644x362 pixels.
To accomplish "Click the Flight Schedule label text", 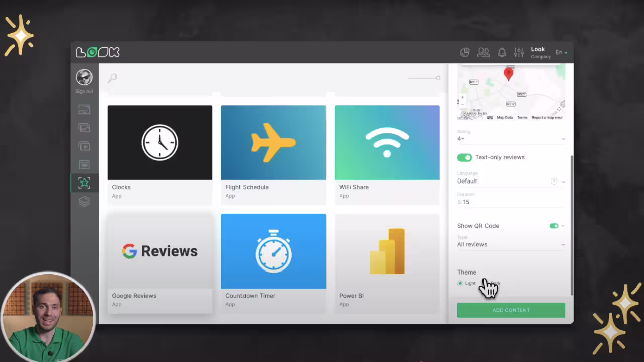I will [x=247, y=187].
